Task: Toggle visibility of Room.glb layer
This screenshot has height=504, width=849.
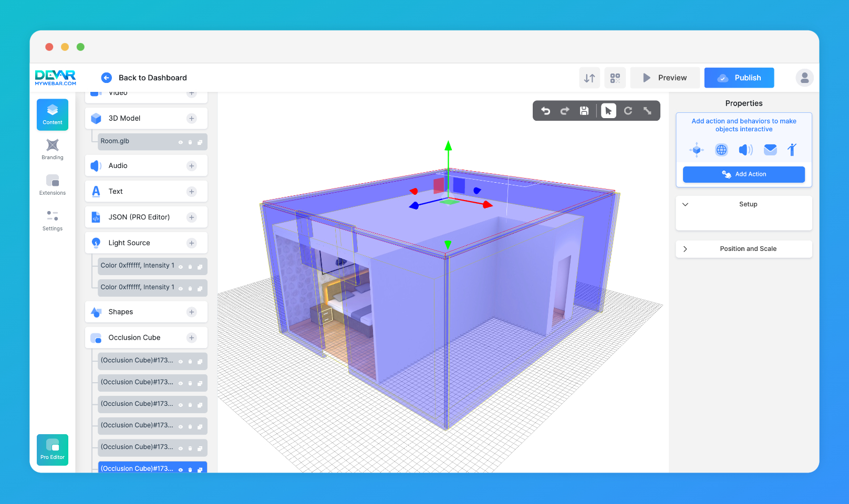Action: point(181,141)
